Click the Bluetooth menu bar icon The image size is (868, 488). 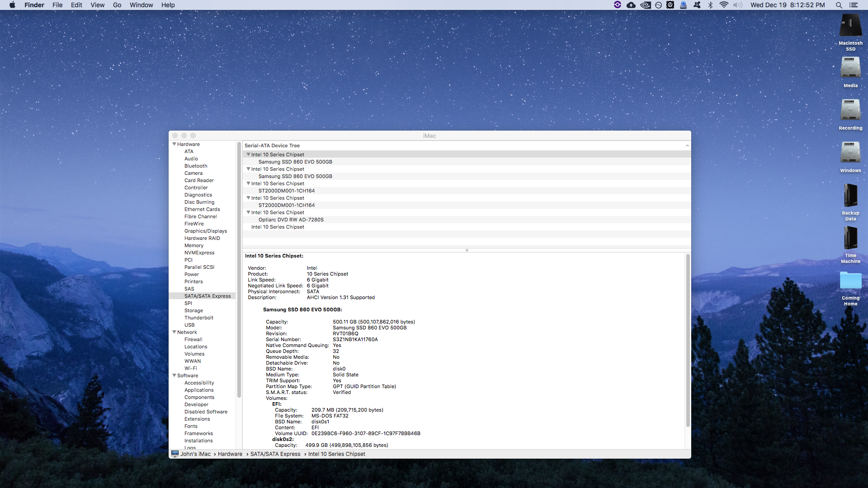point(710,5)
